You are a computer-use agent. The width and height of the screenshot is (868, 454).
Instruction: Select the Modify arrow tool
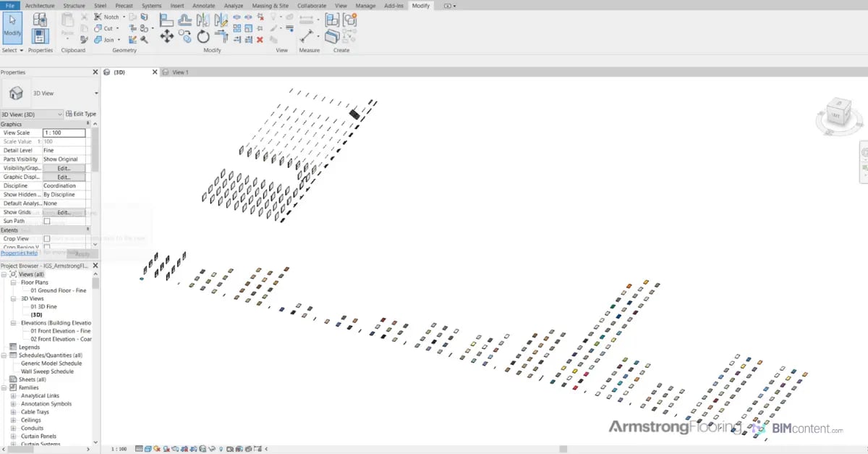pos(12,29)
